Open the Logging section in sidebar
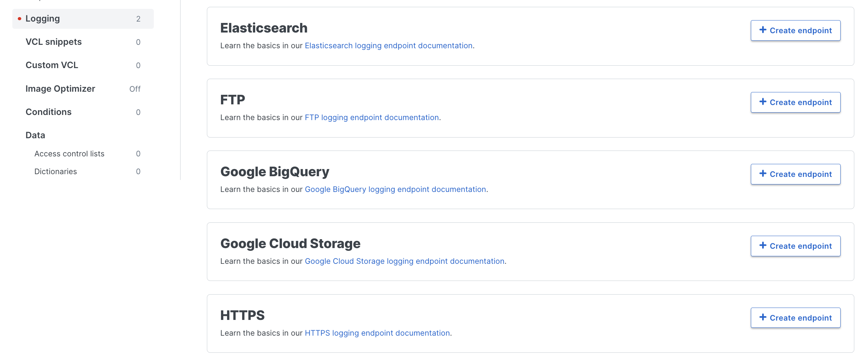This screenshot has height=362, width=868. pos(43,19)
